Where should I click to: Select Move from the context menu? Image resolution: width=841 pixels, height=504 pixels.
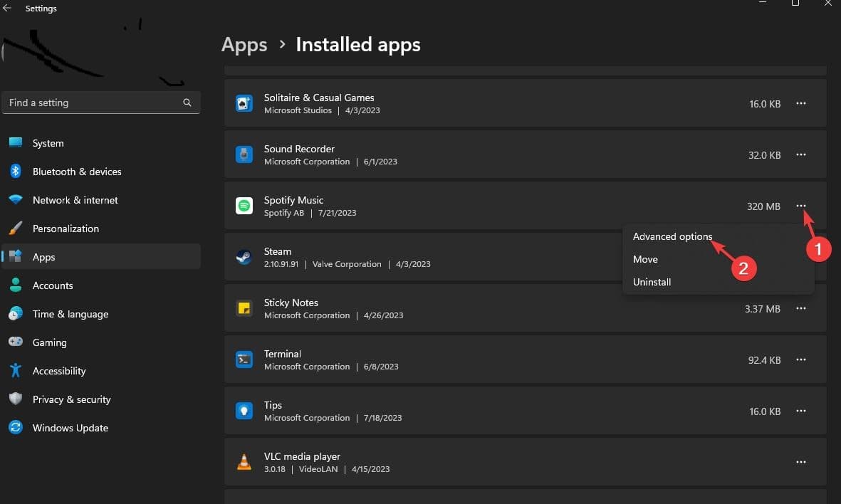tap(645, 259)
